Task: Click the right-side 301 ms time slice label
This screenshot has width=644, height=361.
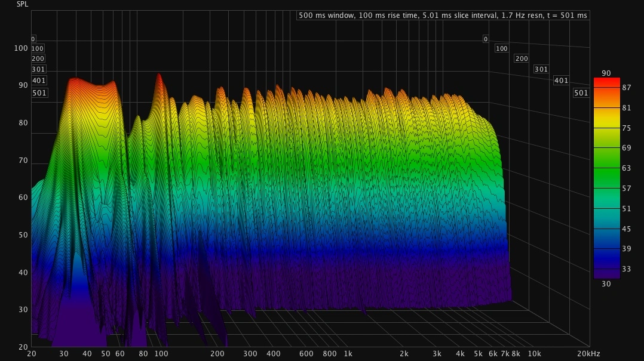Action: [x=541, y=69]
